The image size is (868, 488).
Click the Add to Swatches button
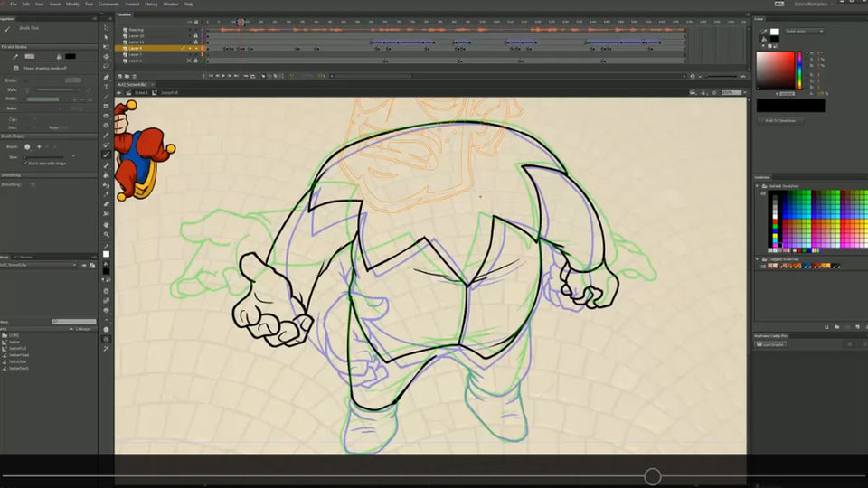(779, 120)
